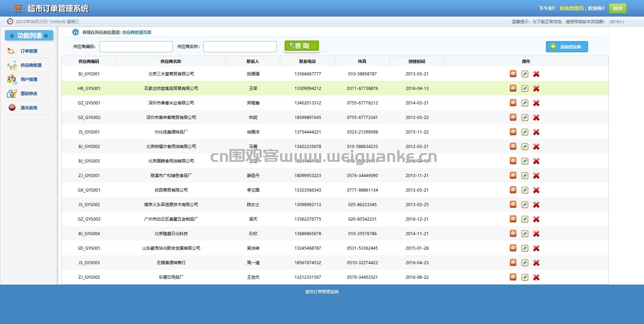Screen dimensions: 644x324
Task: Select supplier name 乐摆日用品厂
Action: 171,277
